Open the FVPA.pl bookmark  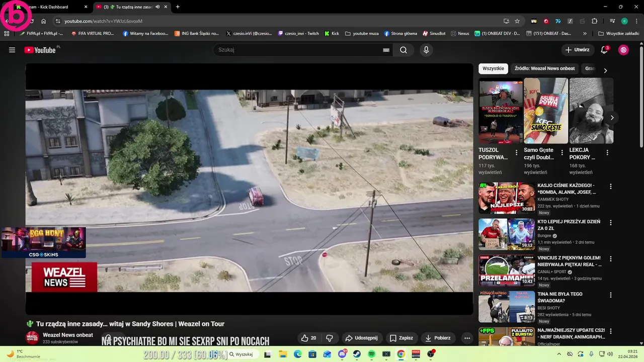point(41,33)
